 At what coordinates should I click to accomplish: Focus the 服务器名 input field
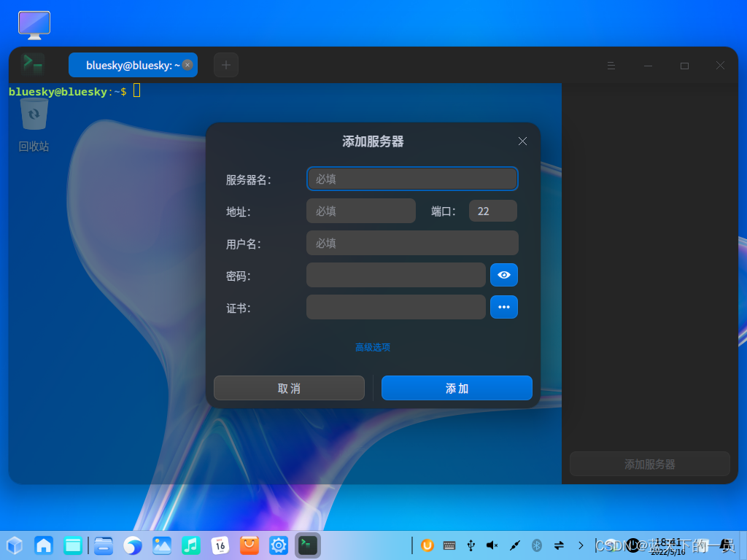pos(412,179)
